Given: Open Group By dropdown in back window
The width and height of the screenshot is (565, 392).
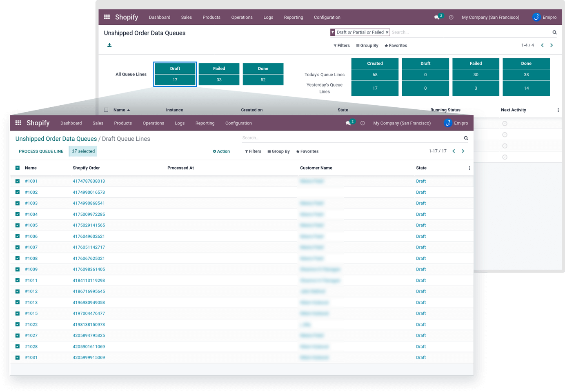Looking at the screenshot, I should point(367,46).
